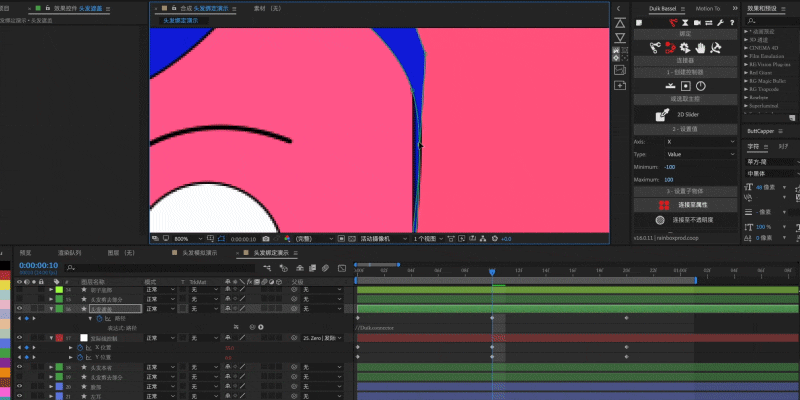Open the Duik notes icon
Image resolution: width=800 pixels, height=400 pixels.
(639, 22)
